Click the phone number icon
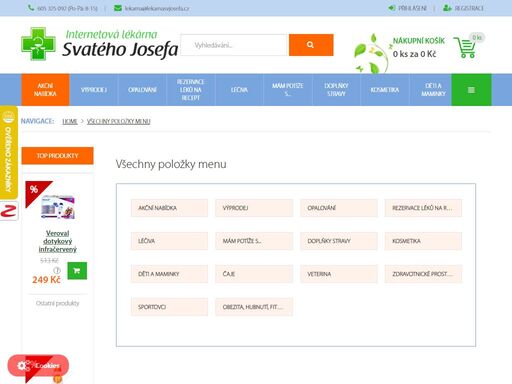The image size is (512, 384). tap(31, 8)
